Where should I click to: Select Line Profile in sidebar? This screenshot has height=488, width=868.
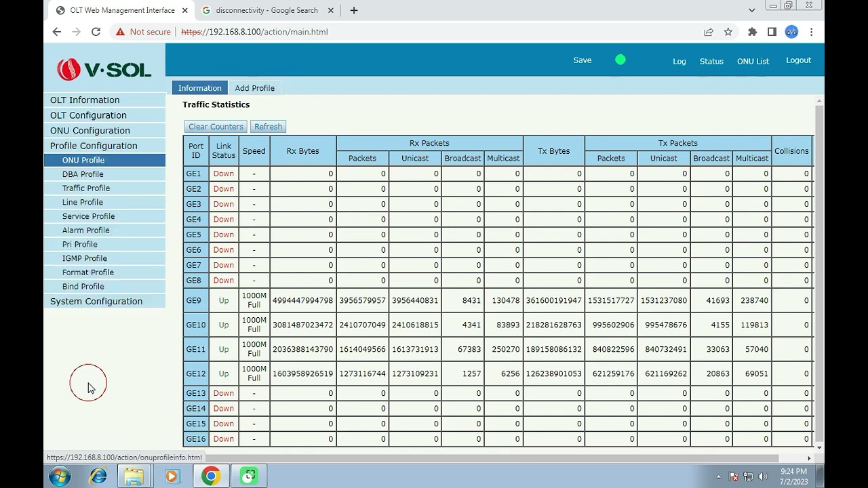[105, 202]
